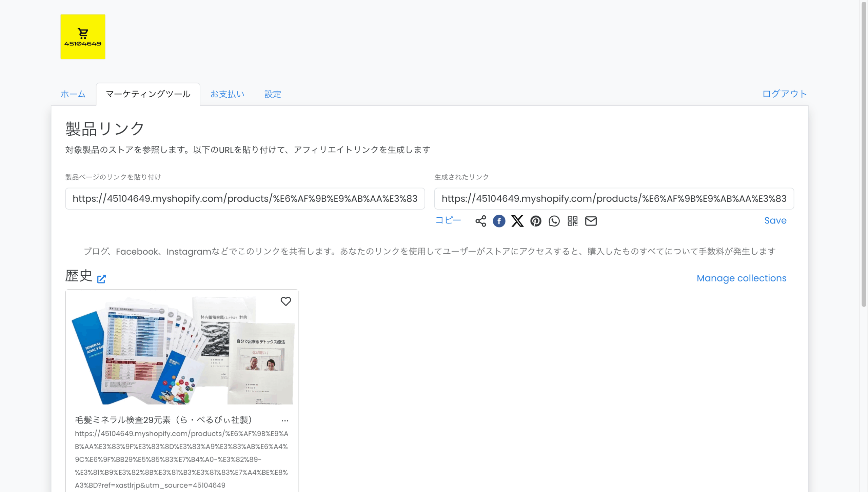
Task: Click the hair mineral test product thumbnail
Action: [x=182, y=349]
